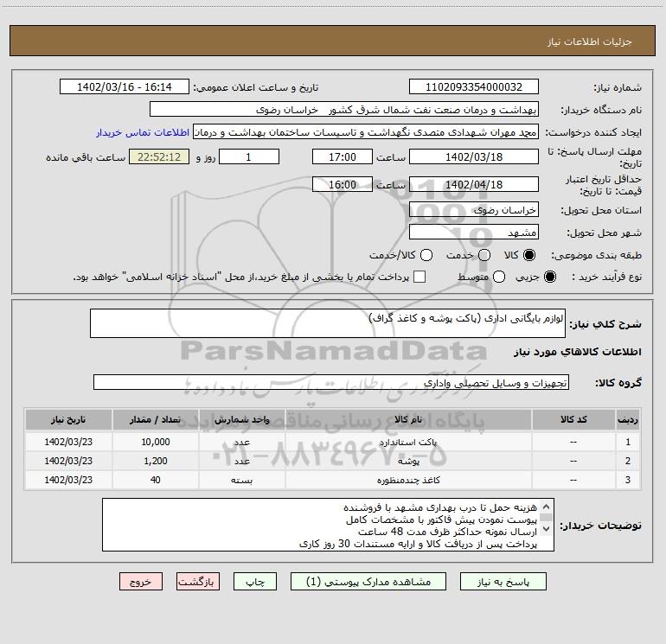Screen dimensions: 666x644
Task: Click the چاپ print button
Action: [x=255, y=582]
